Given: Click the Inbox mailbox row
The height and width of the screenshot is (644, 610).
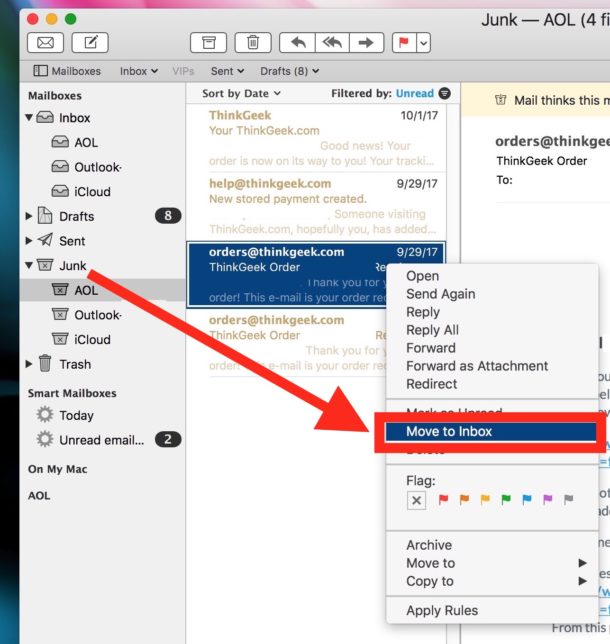Looking at the screenshot, I should click(x=102, y=118).
